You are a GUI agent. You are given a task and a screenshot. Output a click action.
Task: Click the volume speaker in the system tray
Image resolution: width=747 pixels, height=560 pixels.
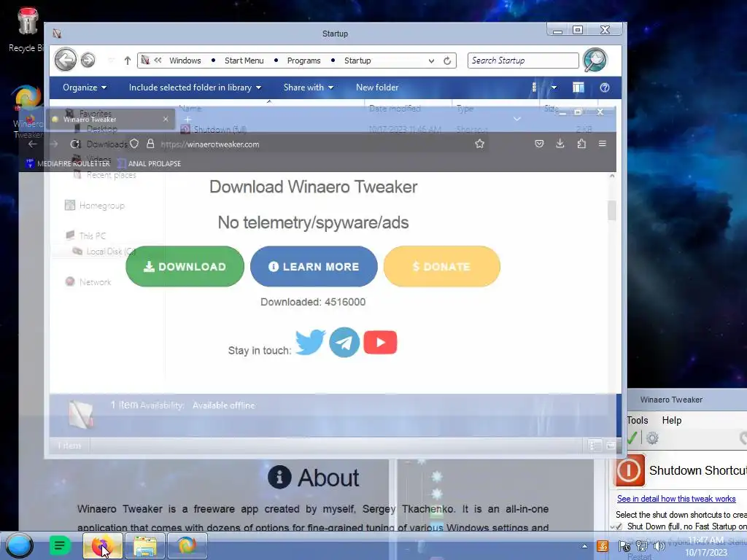659,546
